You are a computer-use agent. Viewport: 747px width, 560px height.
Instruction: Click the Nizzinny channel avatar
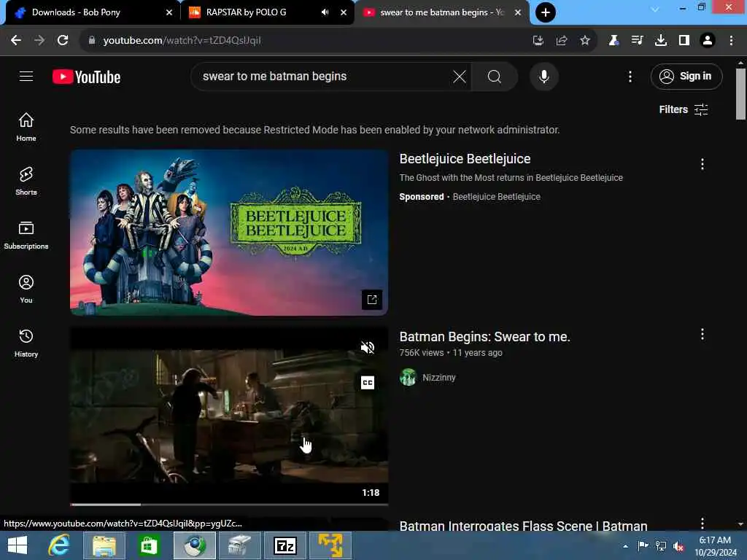(408, 377)
